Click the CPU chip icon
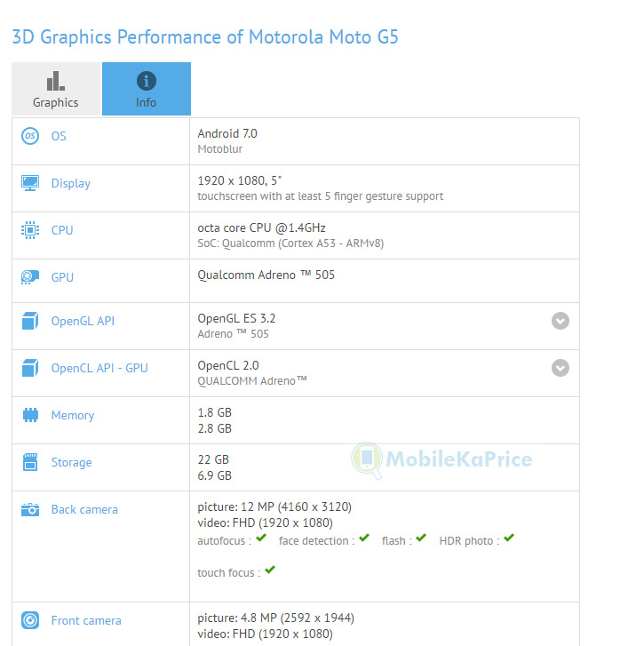The width and height of the screenshot is (644, 646). pyautogui.click(x=30, y=230)
